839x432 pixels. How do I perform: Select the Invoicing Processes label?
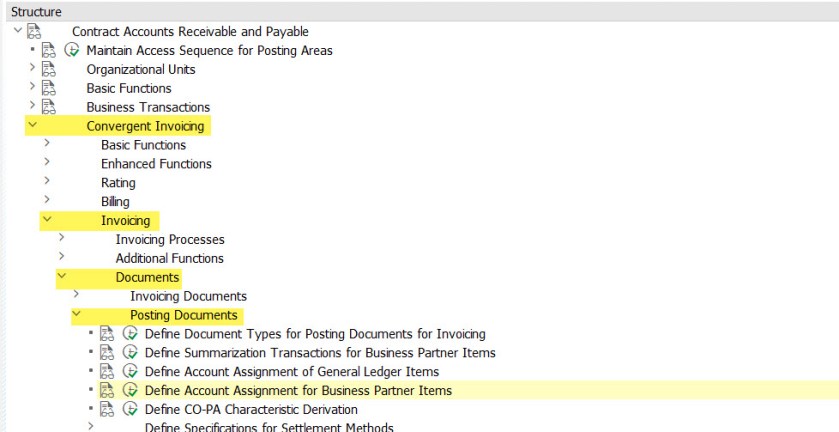170,239
